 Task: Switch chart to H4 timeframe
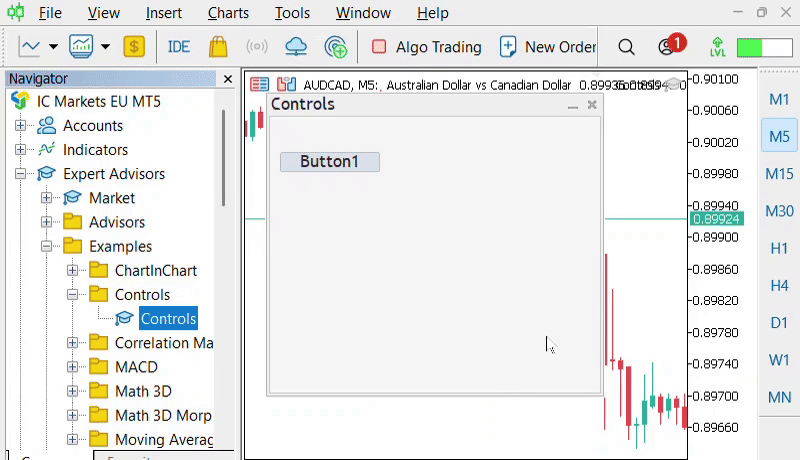click(779, 286)
